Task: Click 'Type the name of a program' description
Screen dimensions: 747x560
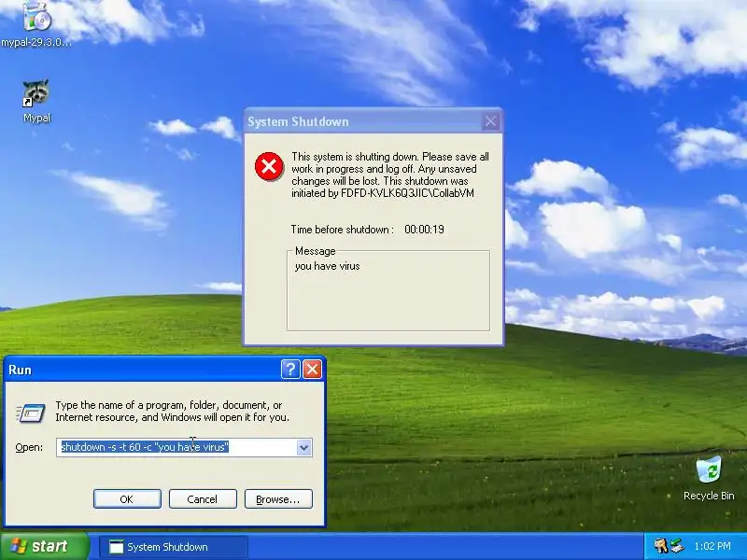Action: tap(172, 412)
